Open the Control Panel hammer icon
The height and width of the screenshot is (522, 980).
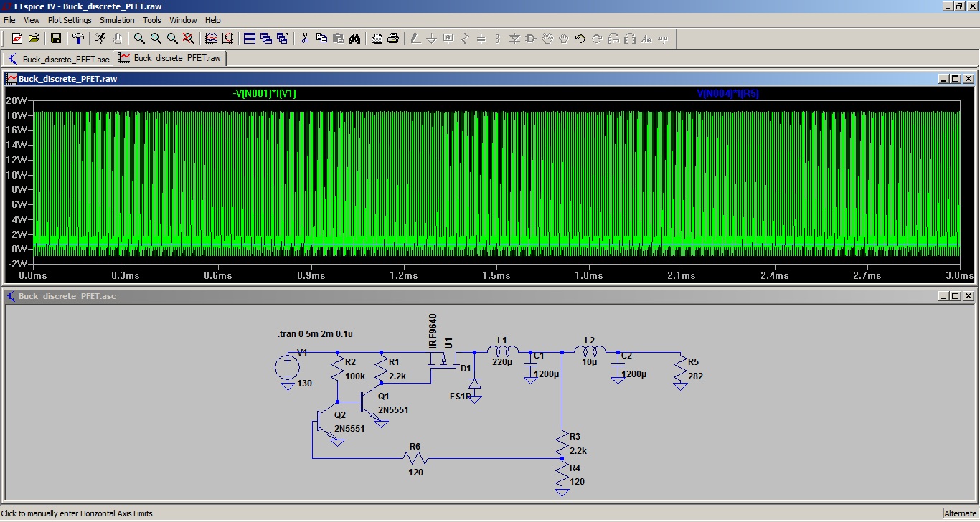[78, 39]
